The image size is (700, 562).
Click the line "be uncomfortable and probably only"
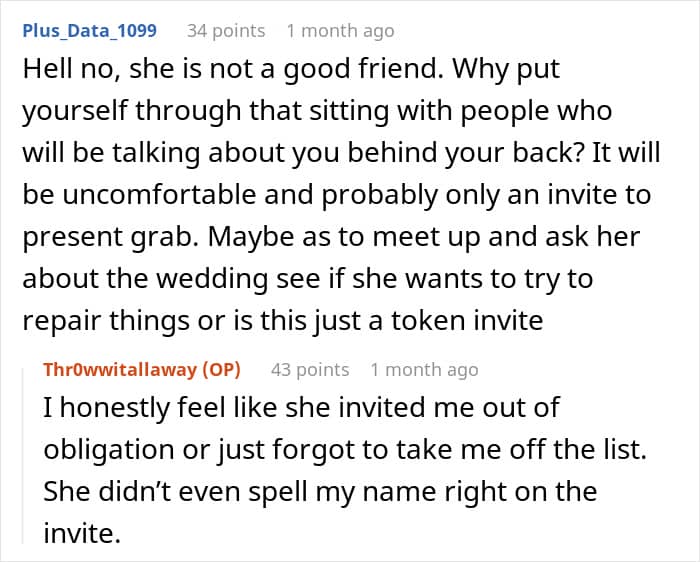[x=337, y=195]
